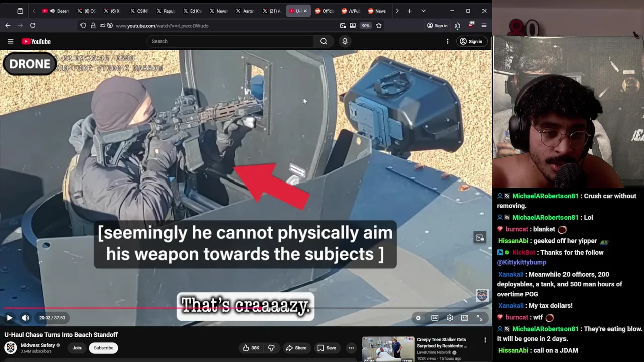Viewport: 644px width, 362px height.
Task: Switch to the Desert YouTube tab
Action: 55,11
